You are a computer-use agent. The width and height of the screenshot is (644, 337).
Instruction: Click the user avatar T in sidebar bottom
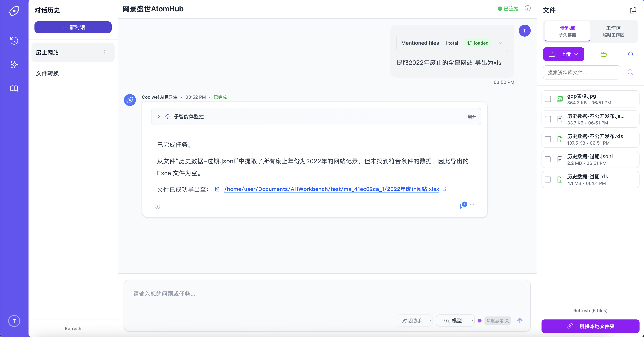(x=14, y=321)
